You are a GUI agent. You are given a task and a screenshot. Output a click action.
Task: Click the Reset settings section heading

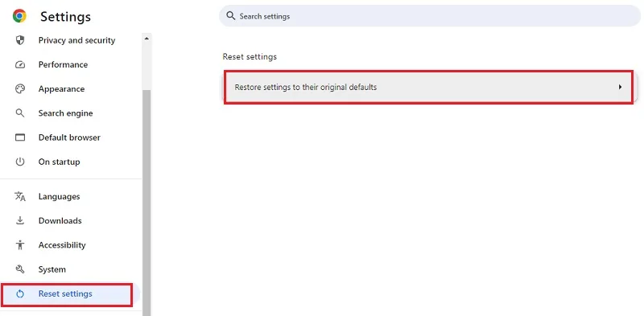[x=250, y=56]
